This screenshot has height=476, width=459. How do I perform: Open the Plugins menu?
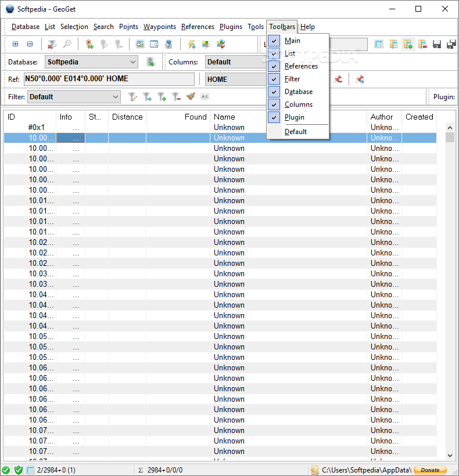tap(231, 27)
